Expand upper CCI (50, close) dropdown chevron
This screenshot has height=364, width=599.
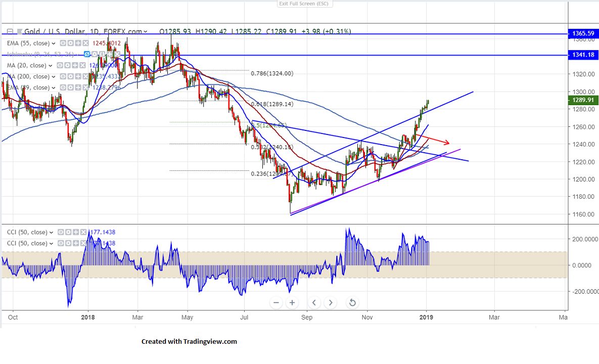tap(51, 232)
